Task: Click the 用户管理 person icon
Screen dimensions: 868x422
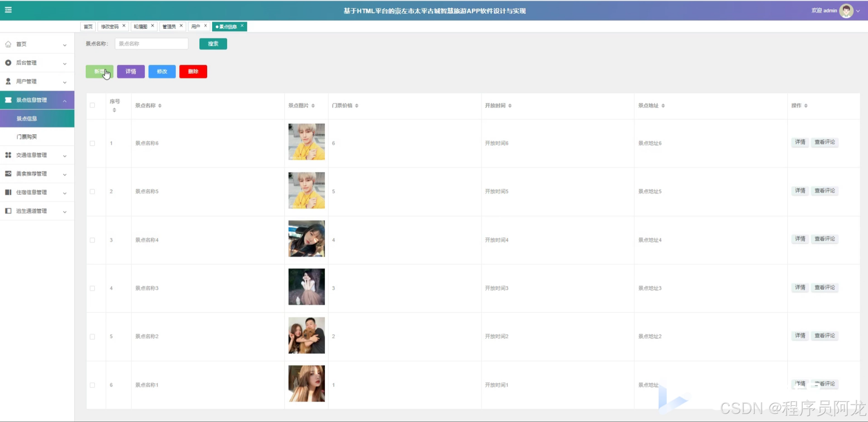Action: [x=8, y=81]
